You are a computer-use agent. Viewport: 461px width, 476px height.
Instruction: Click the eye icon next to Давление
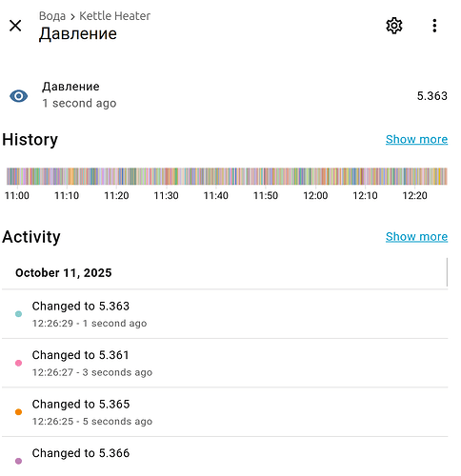click(19, 95)
